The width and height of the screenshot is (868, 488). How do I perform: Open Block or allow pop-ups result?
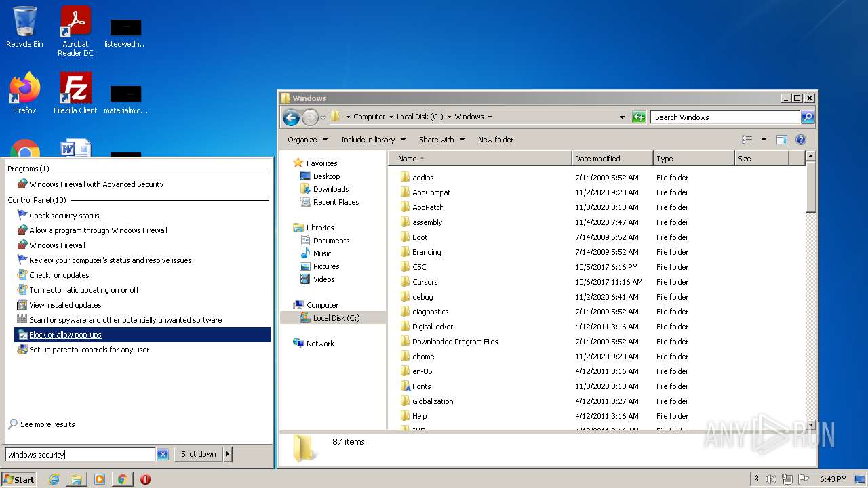tap(142, 335)
